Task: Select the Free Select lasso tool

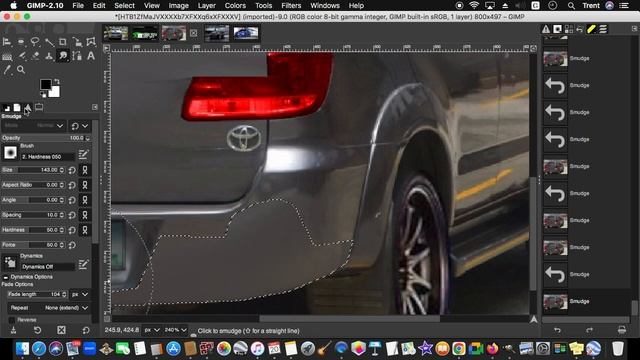Action: click(35, 42)
